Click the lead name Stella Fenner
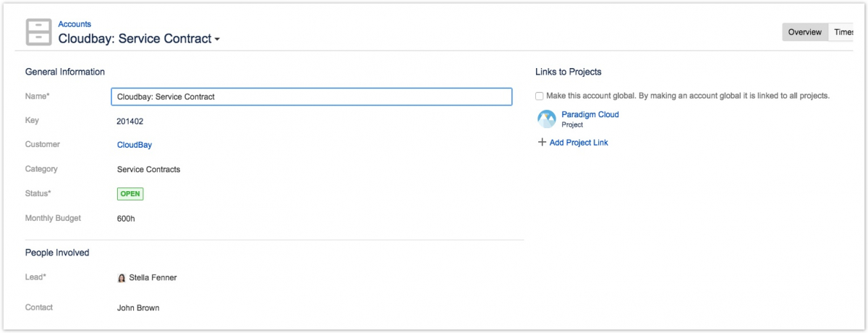 153,278
